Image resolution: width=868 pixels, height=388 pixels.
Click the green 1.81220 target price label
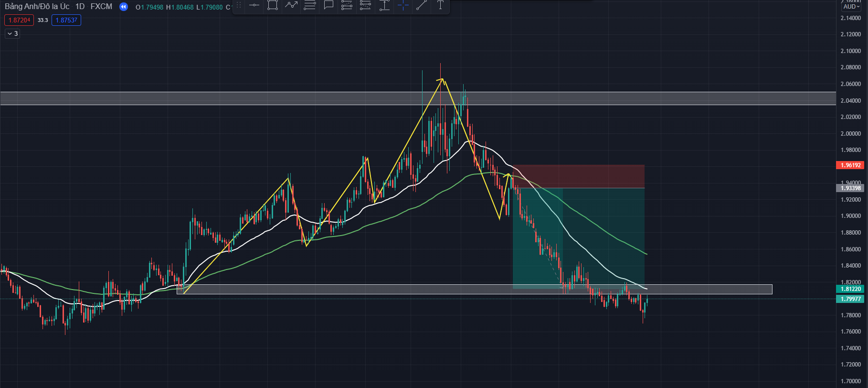coord(850,289)
